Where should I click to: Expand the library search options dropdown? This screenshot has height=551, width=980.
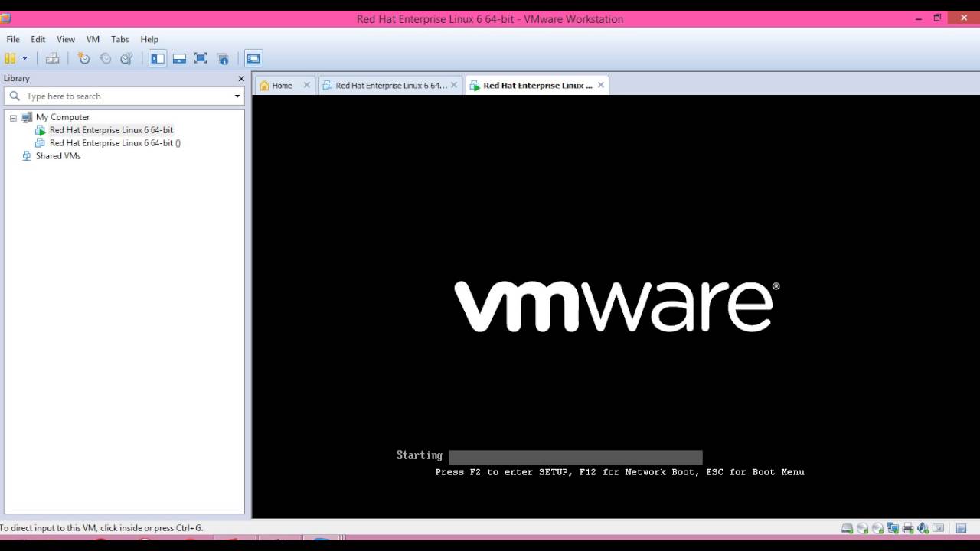click(237, 96)
